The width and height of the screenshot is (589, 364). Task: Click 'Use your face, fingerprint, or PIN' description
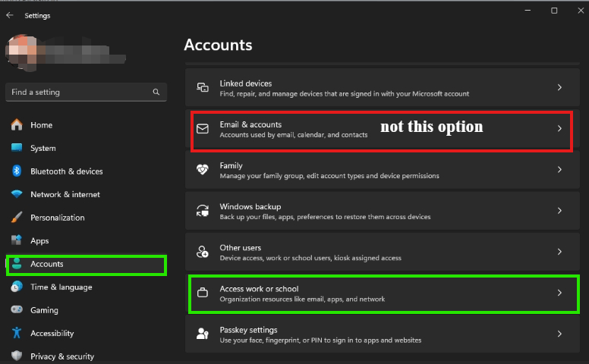click(x=320, y=340)
